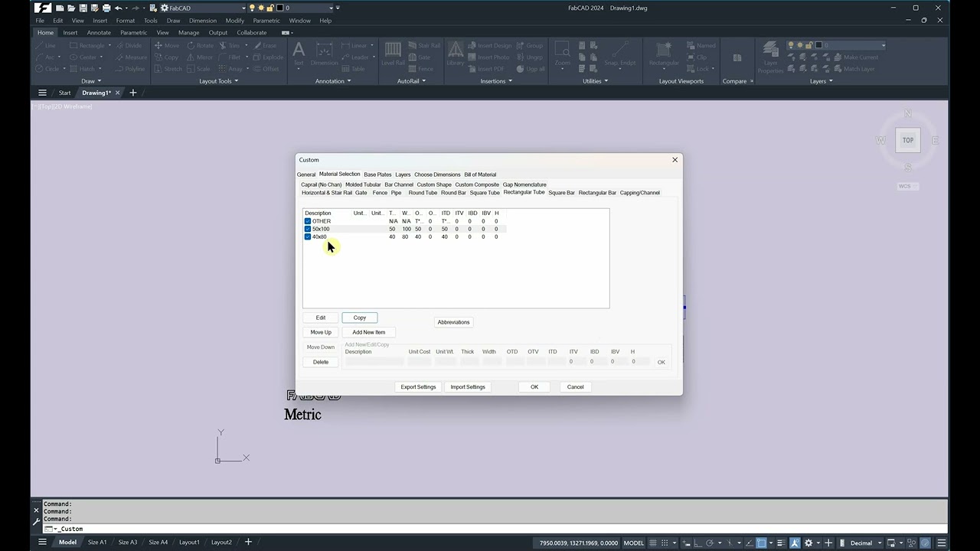Open Layer Properties icon
Screen dimensions: 980x551
(x=771, y=57)
